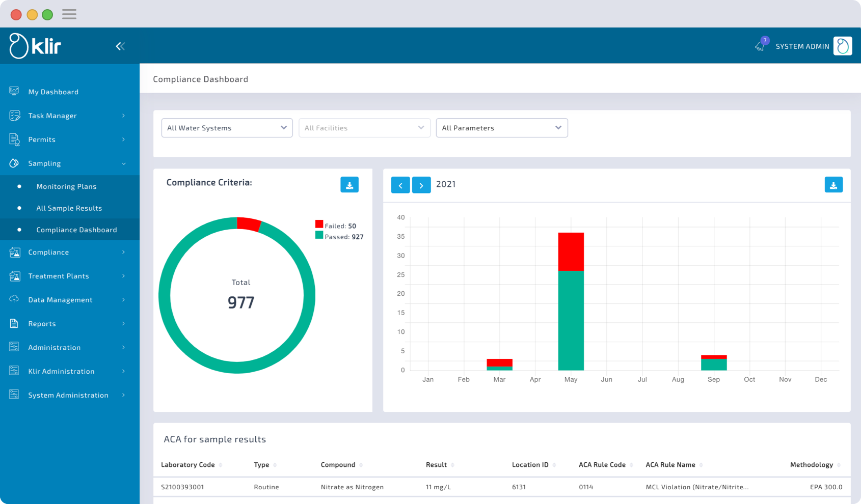The width and height of the screenshot is (861, 504).
Task: Select Monitoring Plans submenu item
Action: (66, 186)
